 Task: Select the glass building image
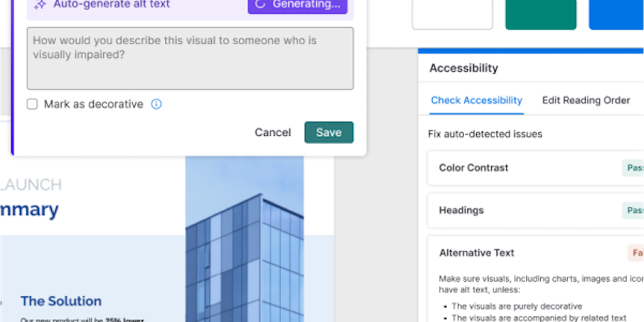(x=244, y=252)
